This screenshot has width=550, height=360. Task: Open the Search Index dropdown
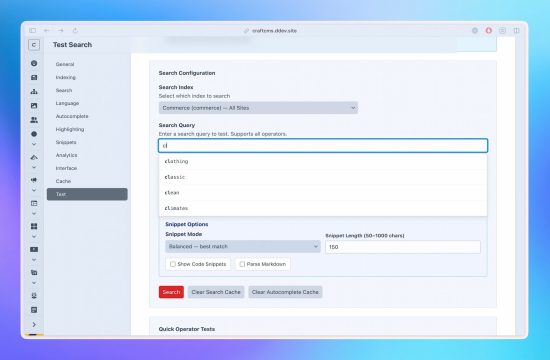coord(258,108)
